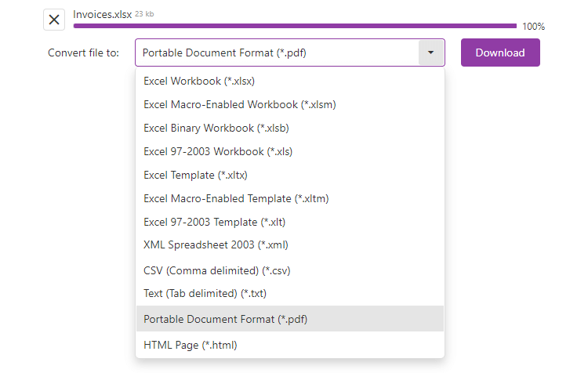Click the dropdown arrow of format selector
The image size is (588, 373).
coord(431,53)
